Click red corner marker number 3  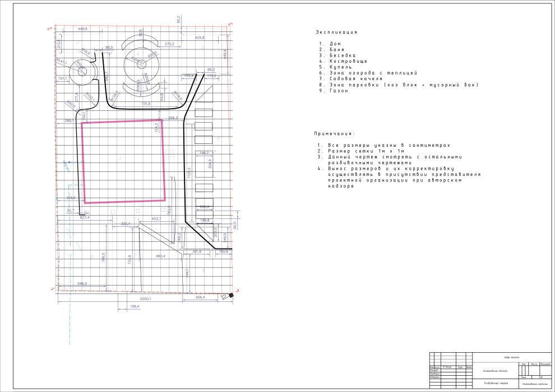click(230, 24)
